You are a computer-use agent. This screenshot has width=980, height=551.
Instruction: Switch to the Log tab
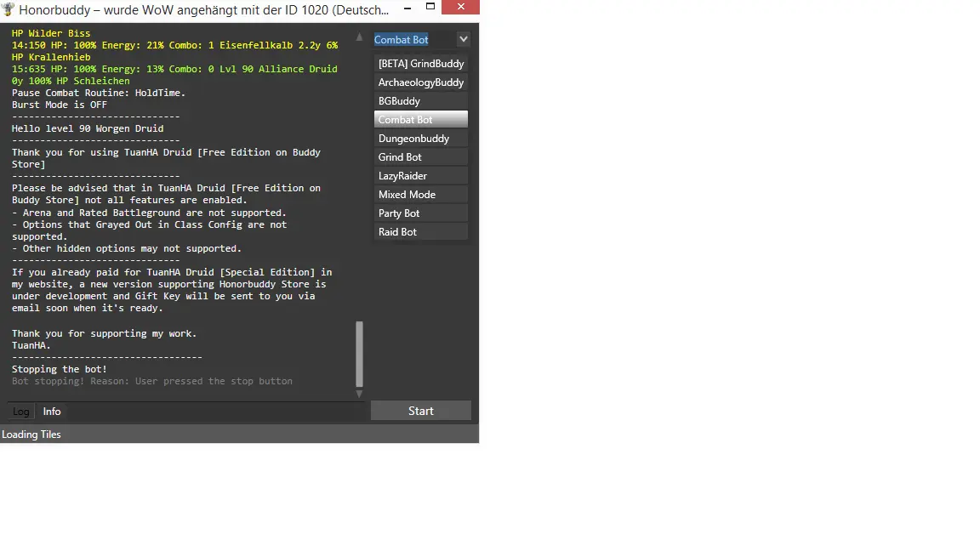click(x=20, y=411)
